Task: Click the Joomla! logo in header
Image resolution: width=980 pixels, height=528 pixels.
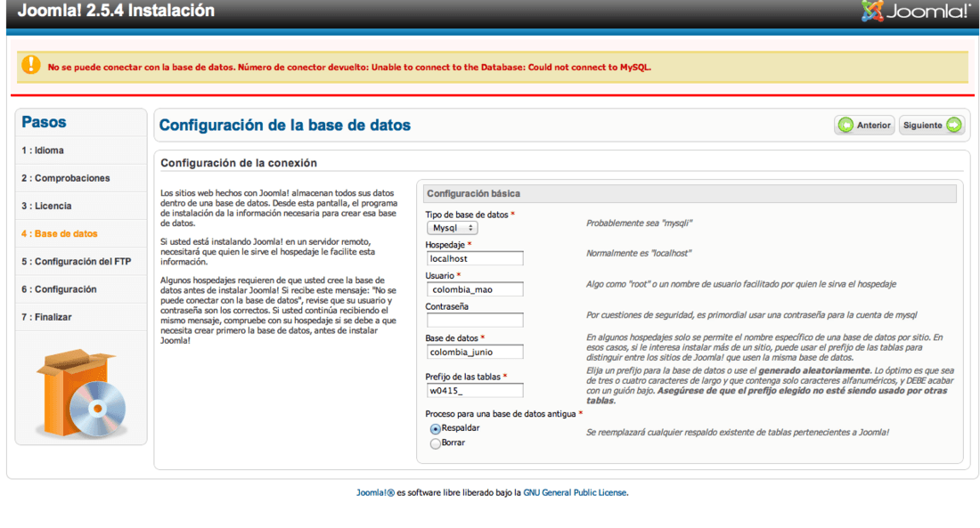Action: tap(916, 11)
